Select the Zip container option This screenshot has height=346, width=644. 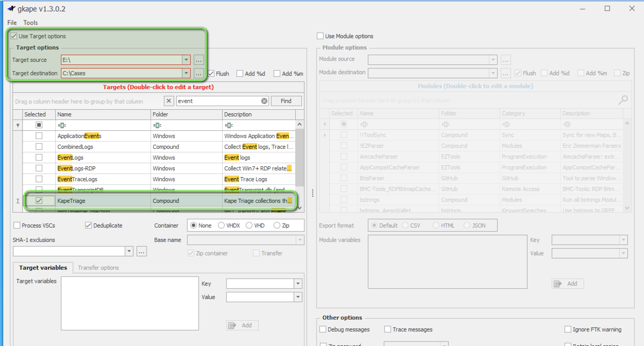point(277,226)
